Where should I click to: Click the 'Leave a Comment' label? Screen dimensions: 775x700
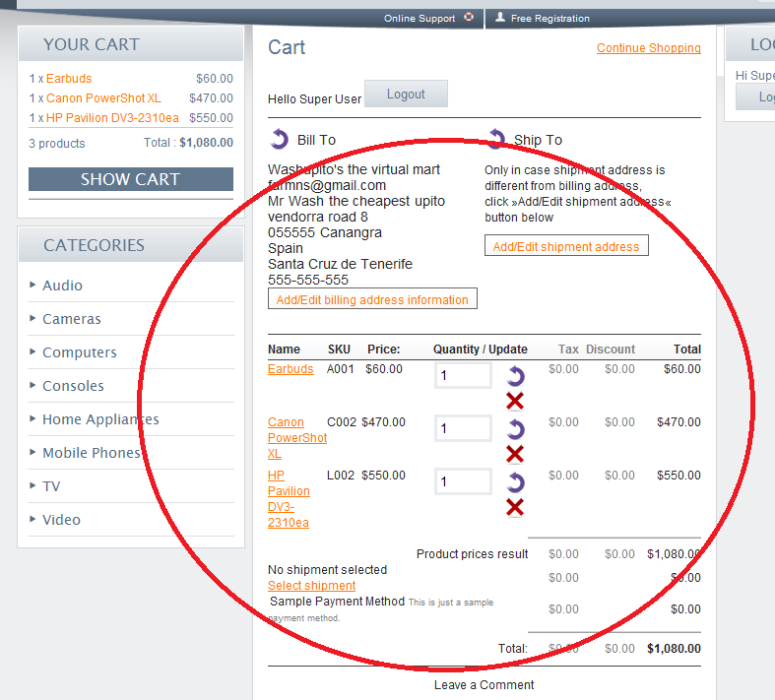pyautogui.click(x=484, y=684)
